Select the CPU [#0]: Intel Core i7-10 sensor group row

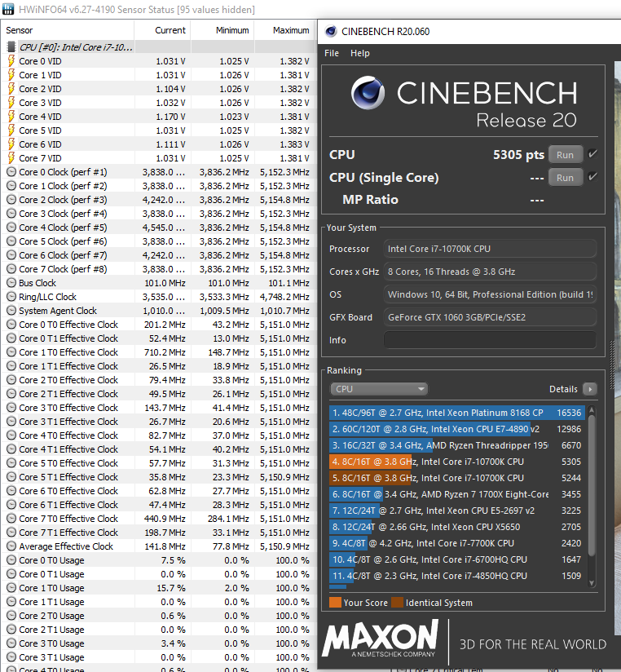click(x=158, y=47)
